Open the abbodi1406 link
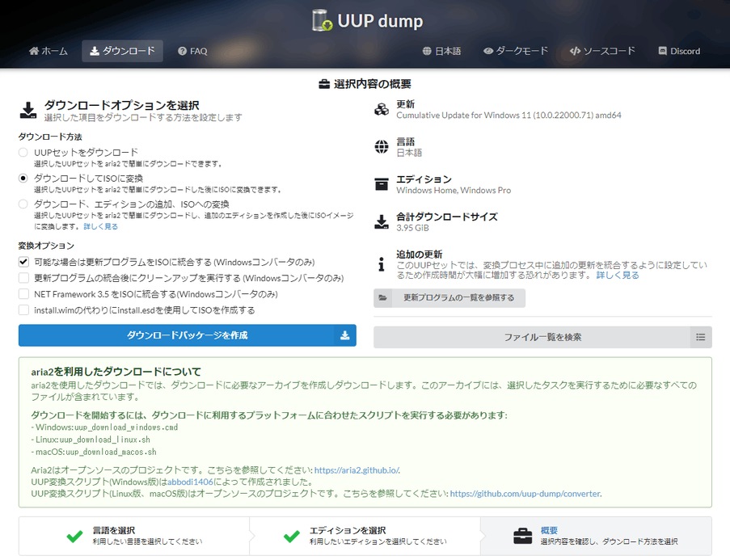 (190, 482)
